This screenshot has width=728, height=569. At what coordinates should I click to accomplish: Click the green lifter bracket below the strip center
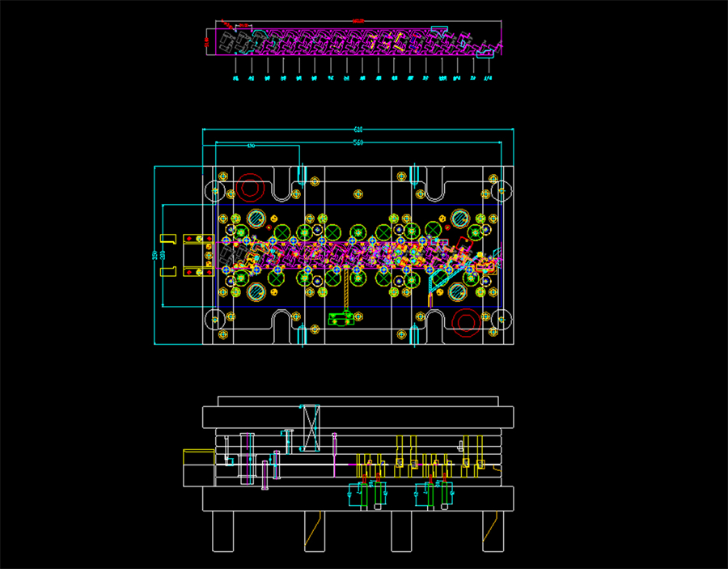point(342,317)
